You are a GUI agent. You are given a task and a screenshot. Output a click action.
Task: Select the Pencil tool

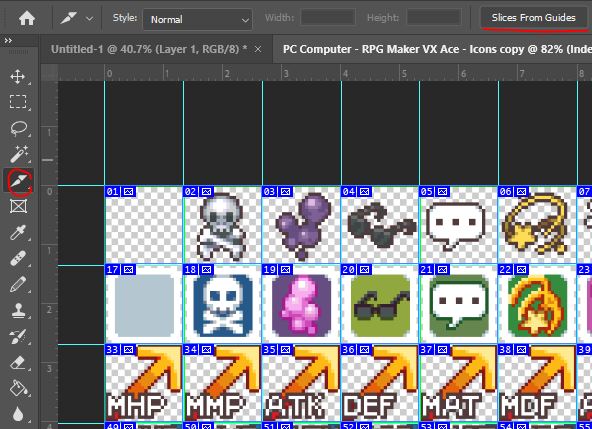click(x=18, y=284)
